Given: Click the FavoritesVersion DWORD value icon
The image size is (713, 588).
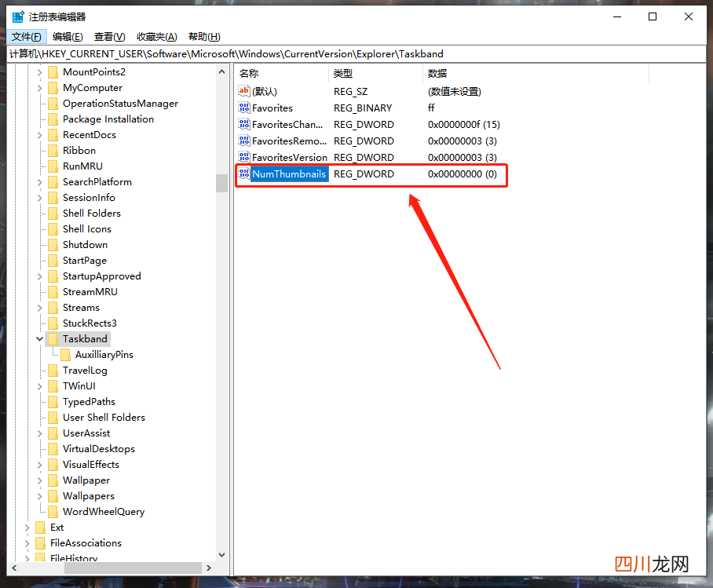Looking at the screenshot, I should point(244,157).
